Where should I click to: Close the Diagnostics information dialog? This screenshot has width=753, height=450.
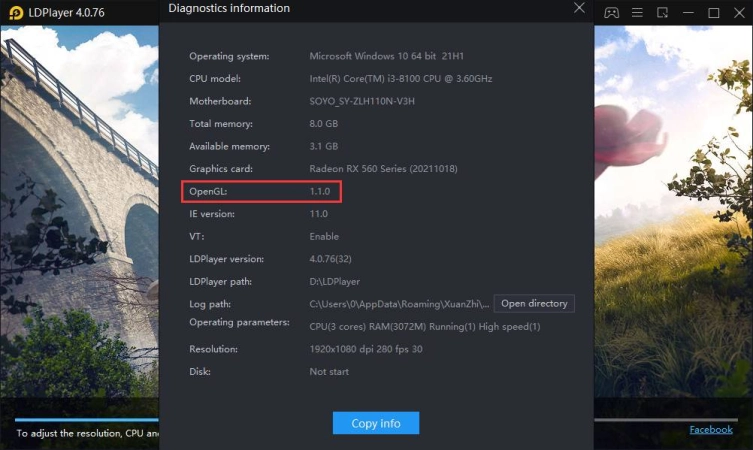pos(579,8)
